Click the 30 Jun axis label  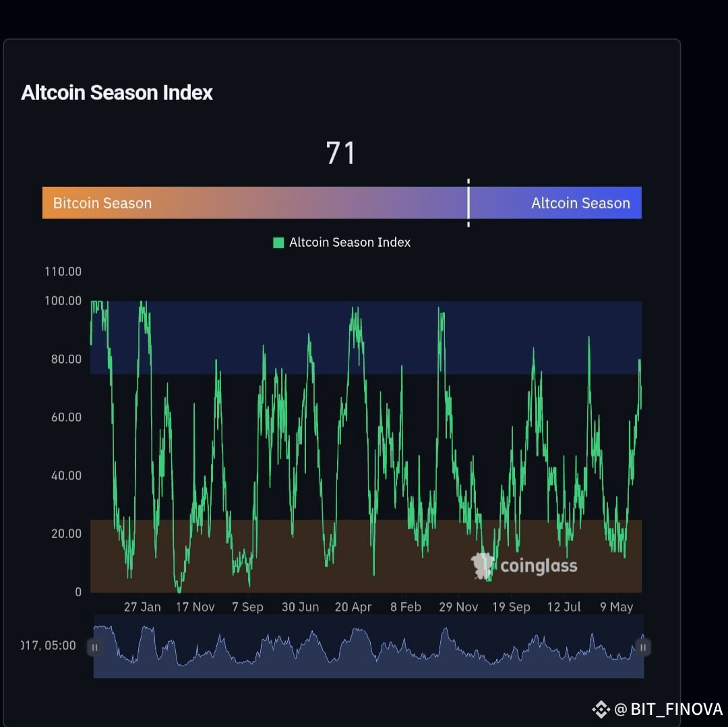coord(300,607)
